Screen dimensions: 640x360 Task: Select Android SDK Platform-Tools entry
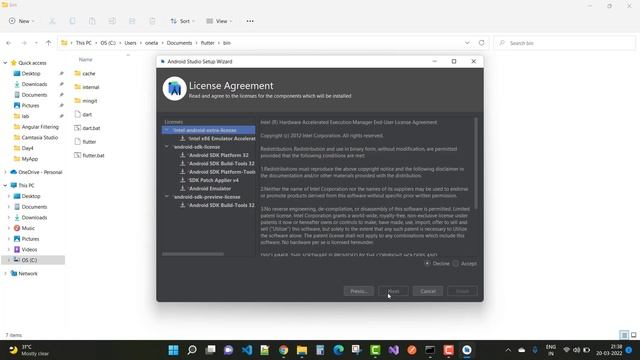pyautogui.click(x=222, y=172)
